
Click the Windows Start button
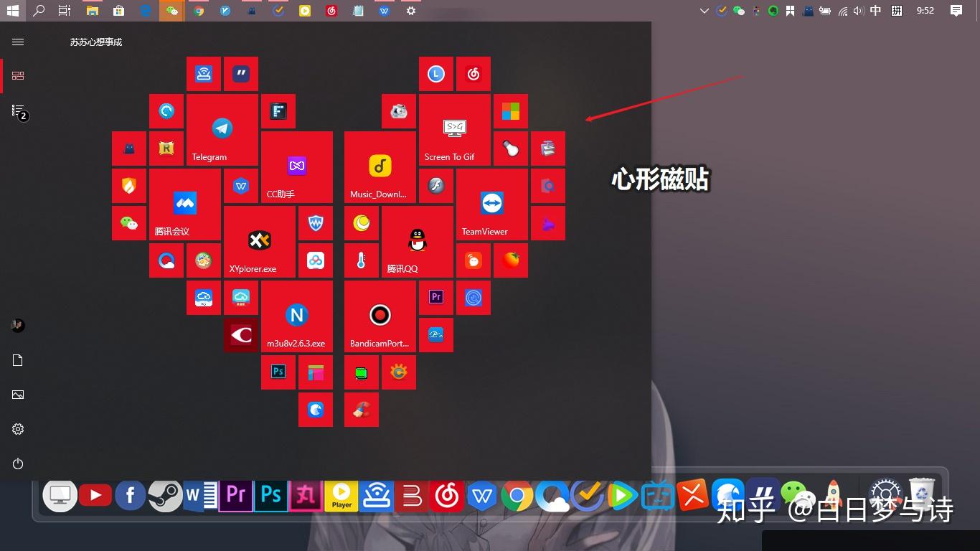(13, 11)
